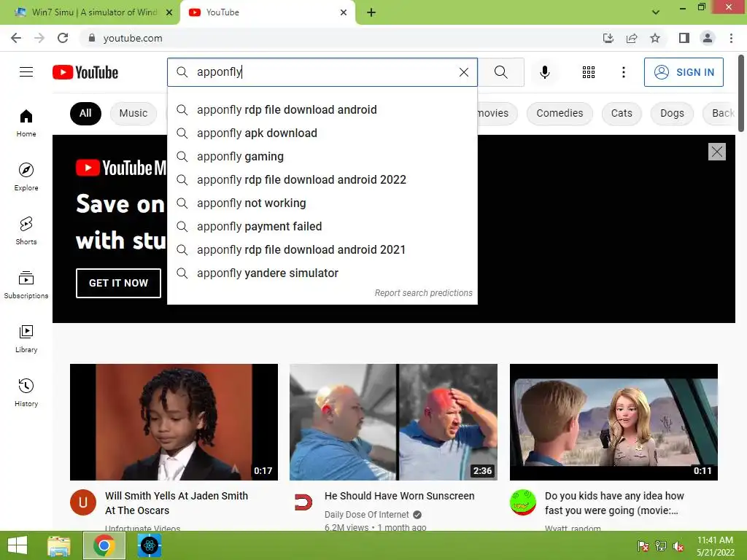This screenshot has width=747, height=560.
Task: Open Subscriptions in sidebar
Action: point(26,285)
